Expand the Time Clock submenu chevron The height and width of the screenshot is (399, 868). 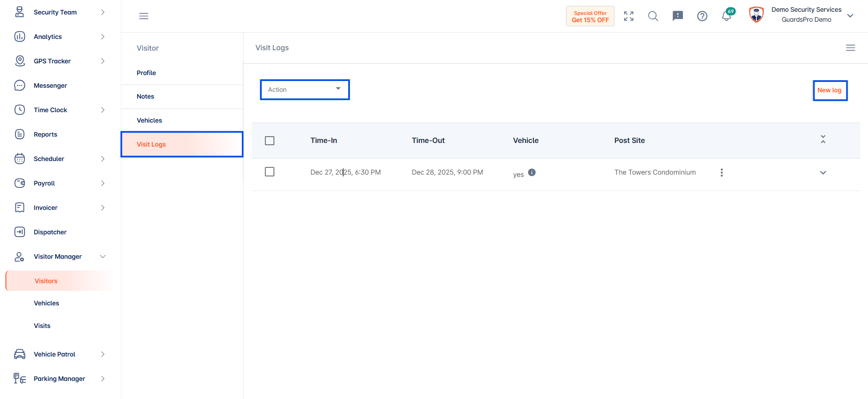pos(103,110)
